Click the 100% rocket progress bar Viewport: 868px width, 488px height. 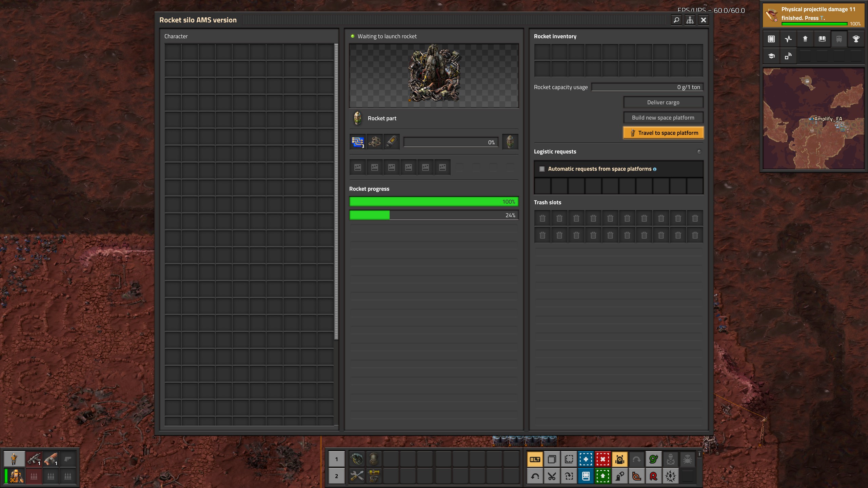pos(434,202)
